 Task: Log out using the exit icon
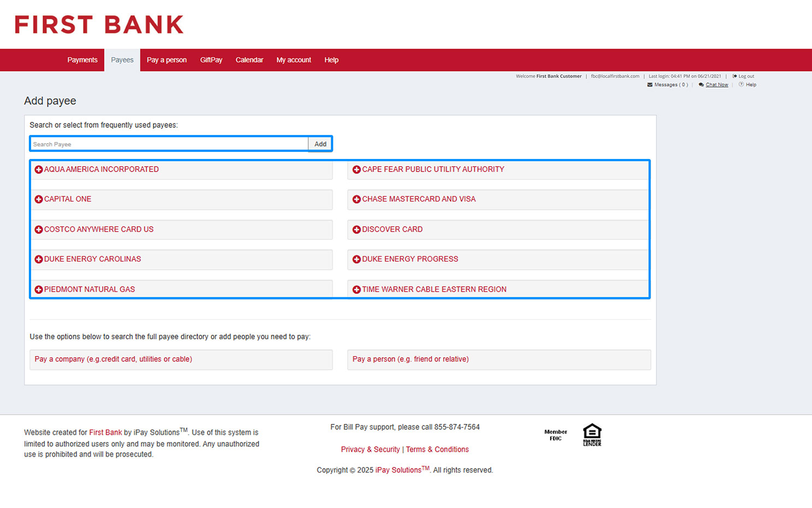[735, 76]
